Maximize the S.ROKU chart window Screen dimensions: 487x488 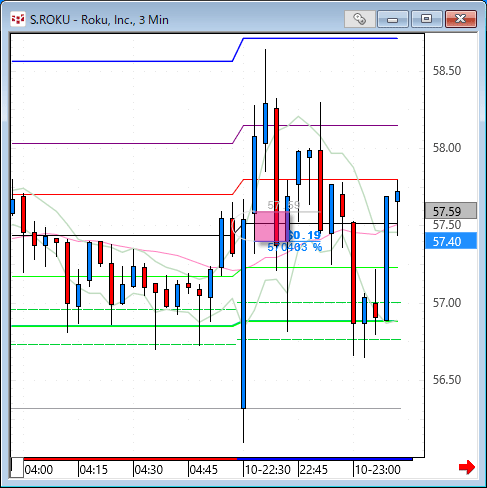[x=427, y=19]
